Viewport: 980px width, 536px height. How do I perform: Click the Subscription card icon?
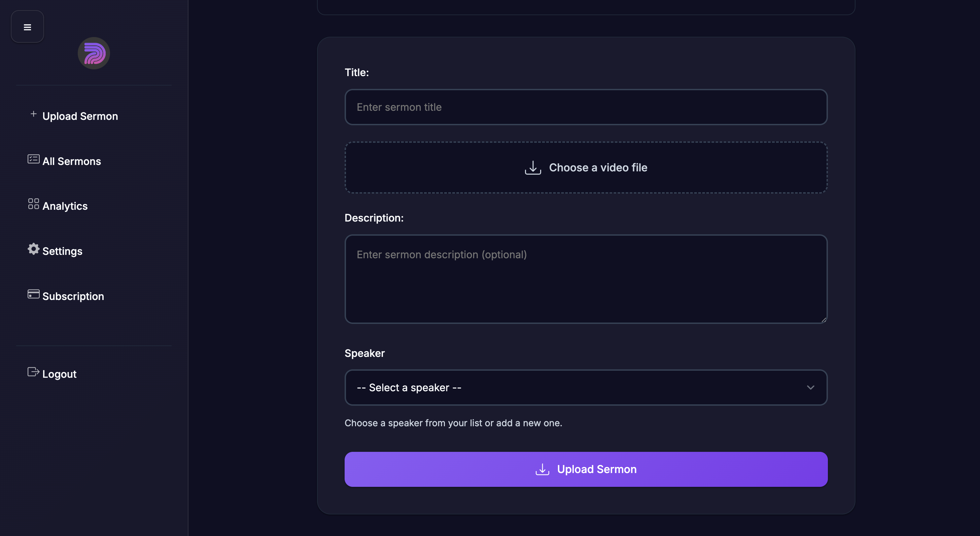click(x=33, y=294)
